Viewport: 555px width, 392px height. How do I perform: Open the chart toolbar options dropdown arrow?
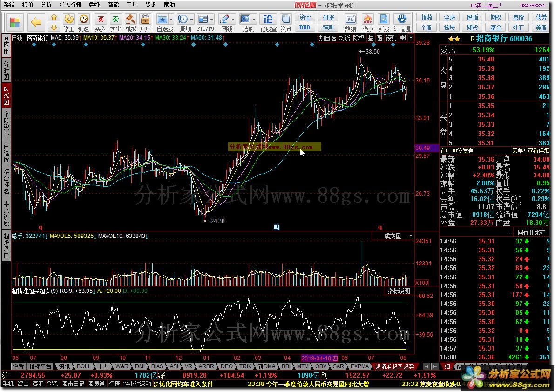pyautogui.click(x=411, y=38)
